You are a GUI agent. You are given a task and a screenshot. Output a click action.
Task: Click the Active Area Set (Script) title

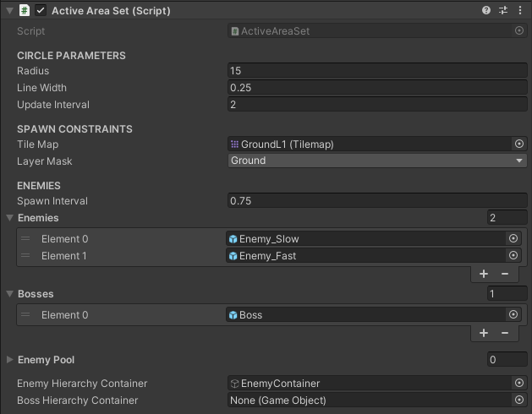[x=111, y=11]
